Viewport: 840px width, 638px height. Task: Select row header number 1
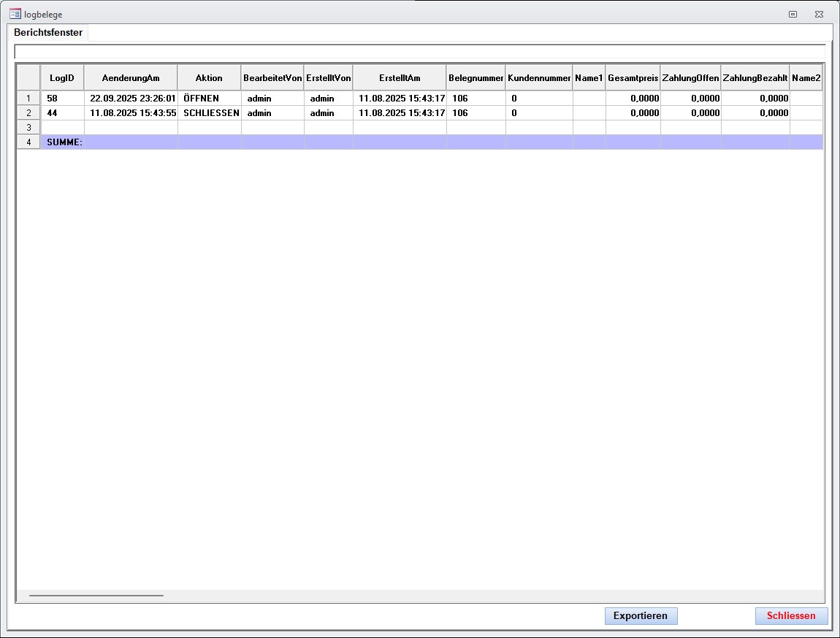point(28,99)
